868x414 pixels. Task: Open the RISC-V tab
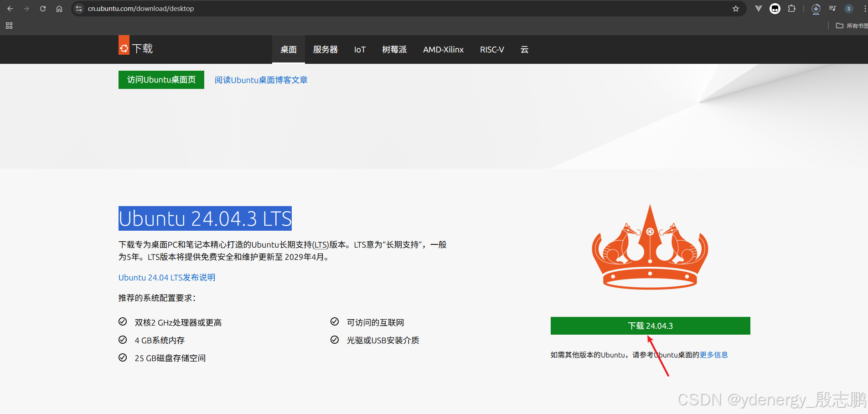[x=492, y=49]
